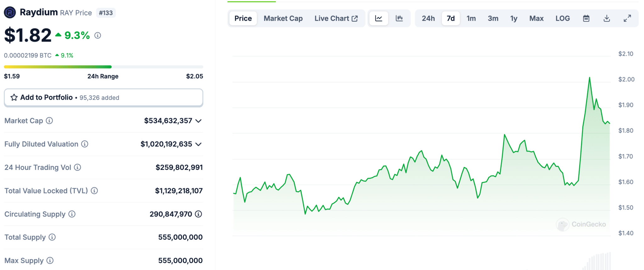
Task: Click the Raydium coin logo
Action: [10, 13]
